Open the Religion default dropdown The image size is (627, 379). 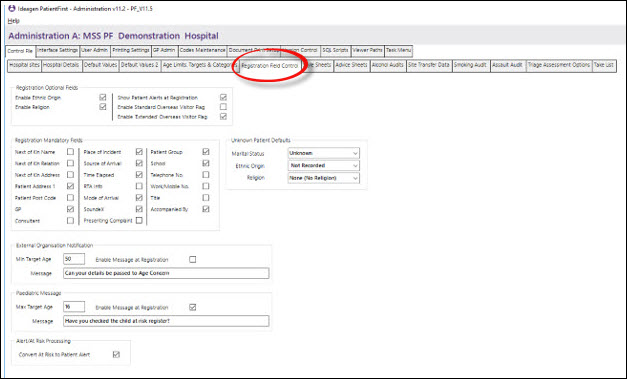pos(323,178)
